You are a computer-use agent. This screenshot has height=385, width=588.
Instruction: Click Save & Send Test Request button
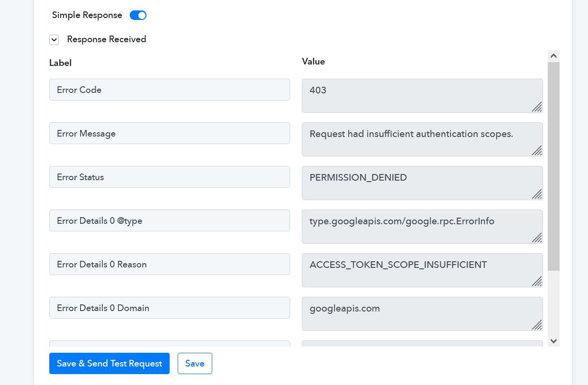coord(109,363)
